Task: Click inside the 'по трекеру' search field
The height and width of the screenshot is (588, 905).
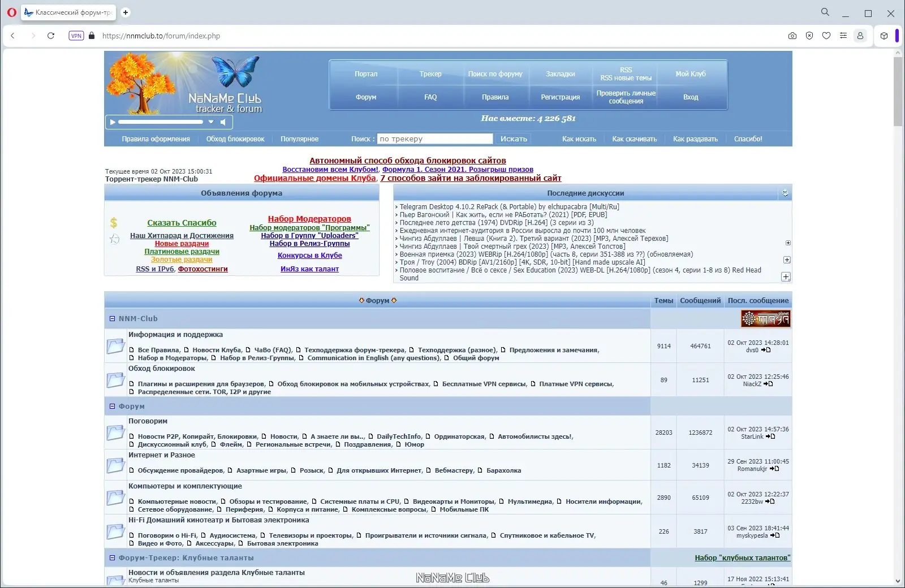Action: click(435, 139)
